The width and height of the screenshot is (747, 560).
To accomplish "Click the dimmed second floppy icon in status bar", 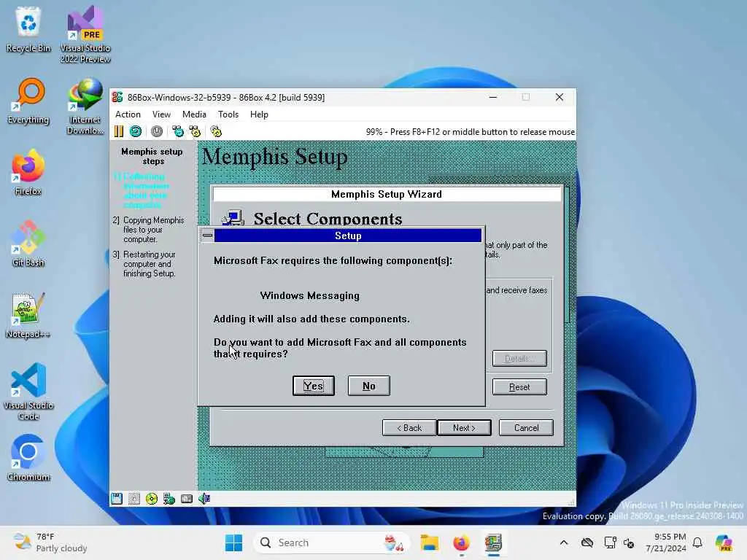I will pos(134,499).
